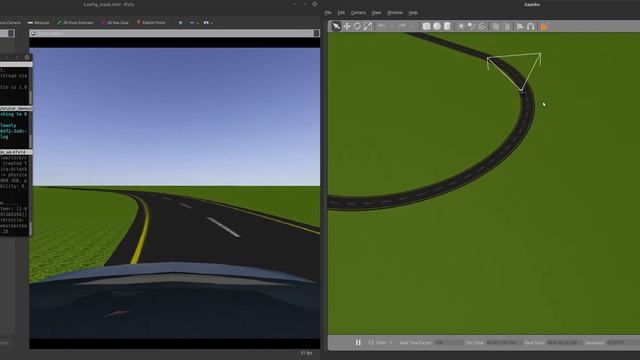Screen dimensions: 640x360
Task: Click the Undo arrow in Gazebo toolbar
Action: coord(382,26)
